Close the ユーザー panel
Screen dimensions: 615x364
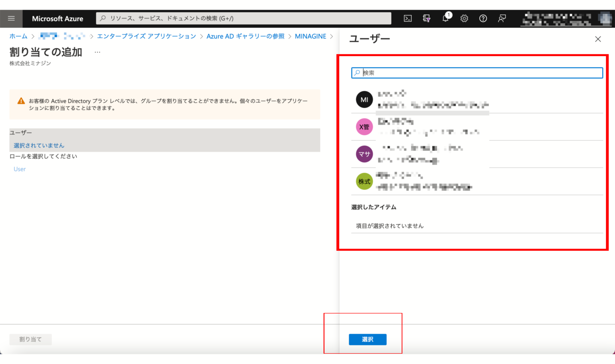[598, 39]
